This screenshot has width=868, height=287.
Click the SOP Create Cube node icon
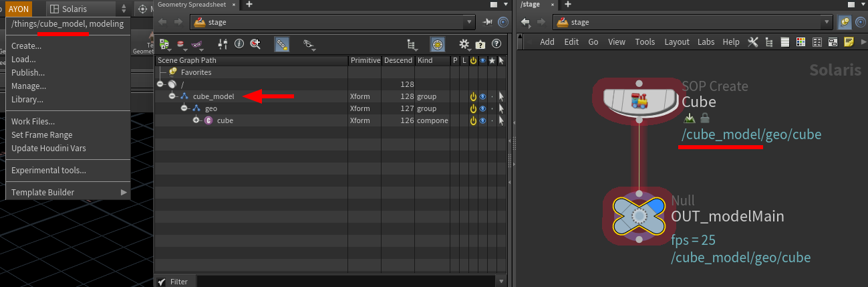coord(639,100)
